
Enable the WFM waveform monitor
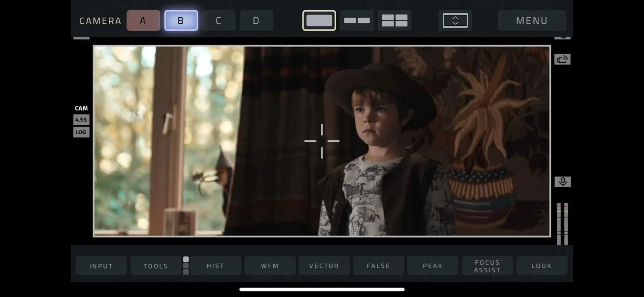(270, 266)
